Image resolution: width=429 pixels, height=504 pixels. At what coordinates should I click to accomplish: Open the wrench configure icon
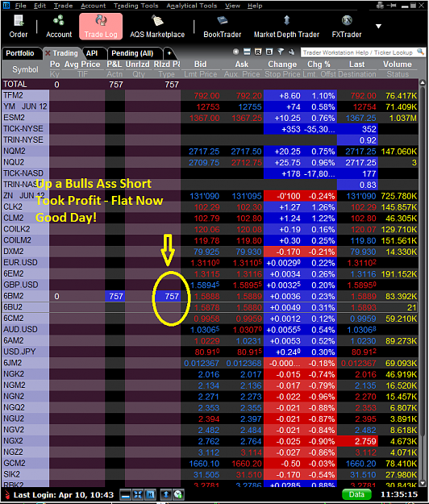pyautogui.click(x=292, y=52)
